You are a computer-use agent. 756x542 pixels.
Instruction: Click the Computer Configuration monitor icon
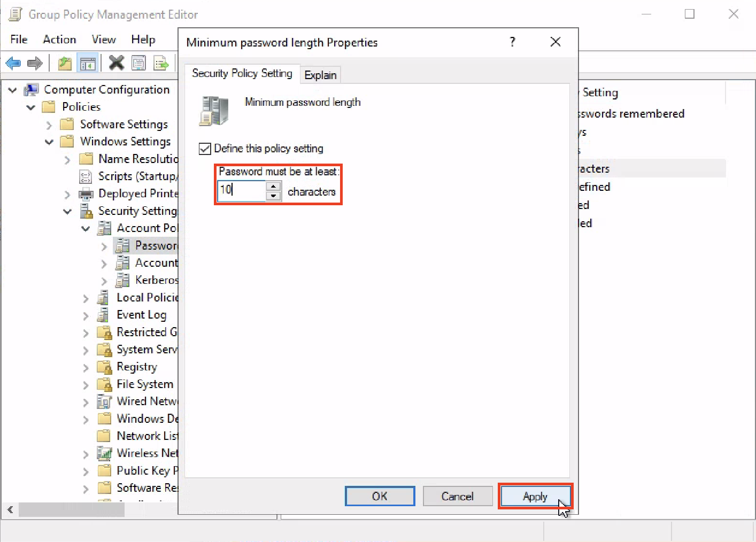pos(32,90)
